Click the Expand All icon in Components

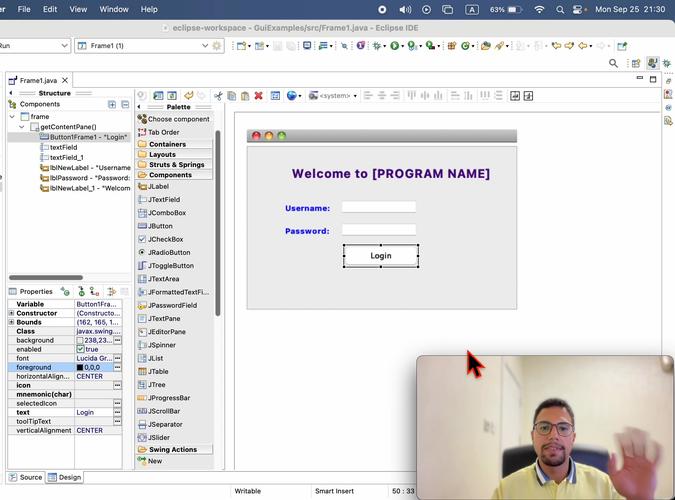112,104
